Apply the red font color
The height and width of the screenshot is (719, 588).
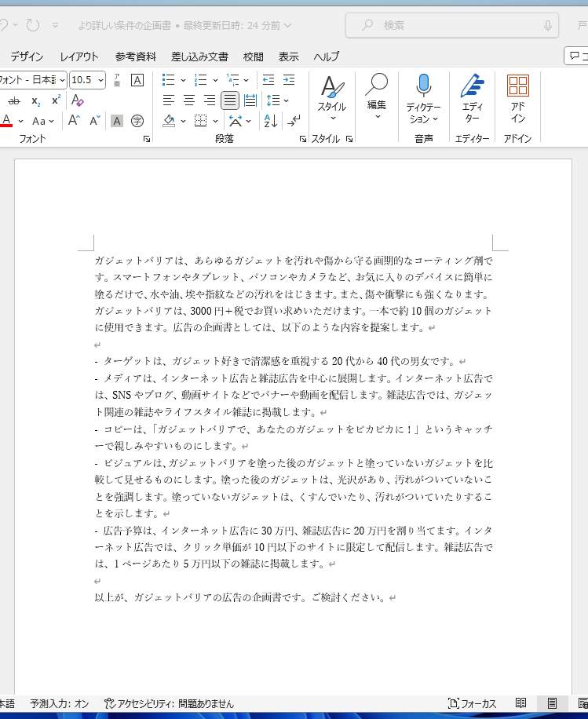[6, 121]
